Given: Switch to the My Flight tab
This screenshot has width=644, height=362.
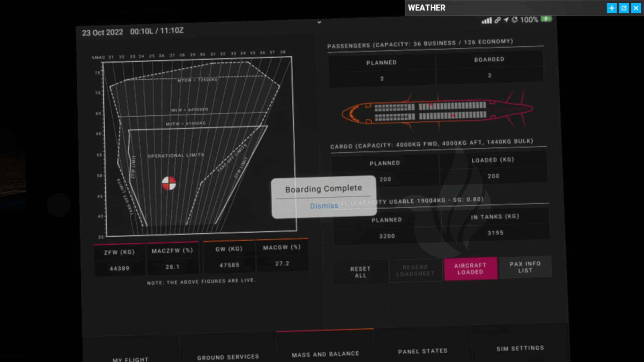Looking at the screenshot, I should pos(130,359).
